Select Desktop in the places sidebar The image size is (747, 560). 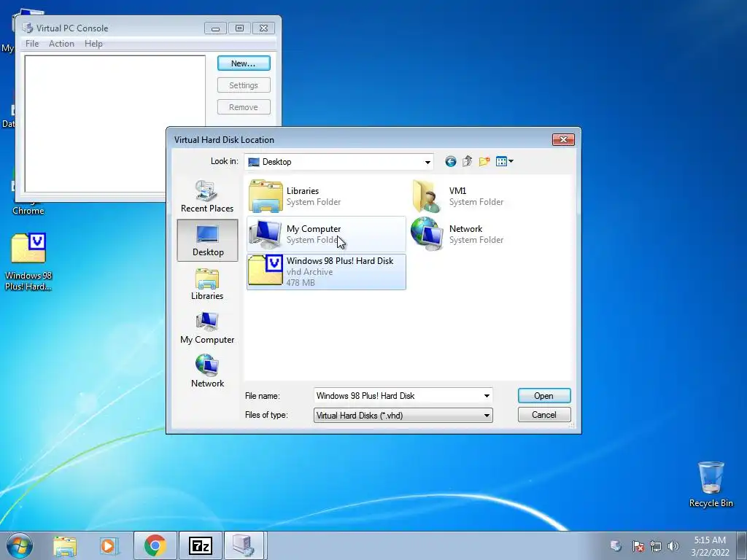(207, 241)
